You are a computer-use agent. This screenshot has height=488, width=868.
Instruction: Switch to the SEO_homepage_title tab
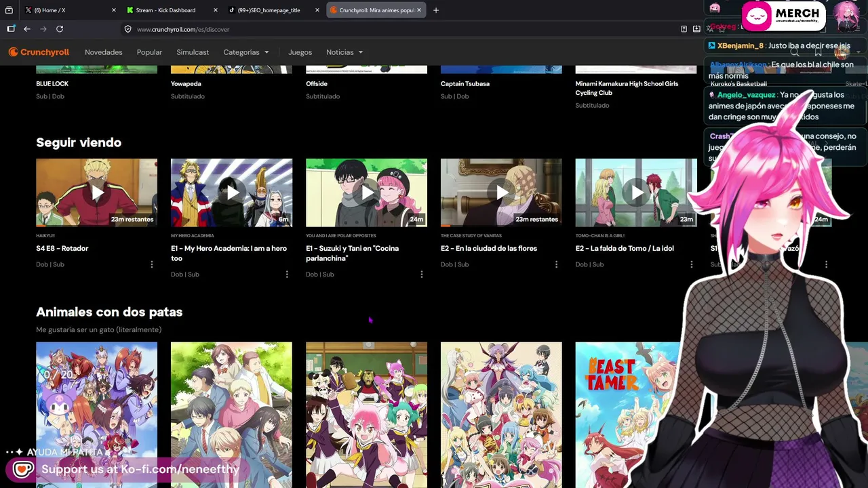pos(274,10)
